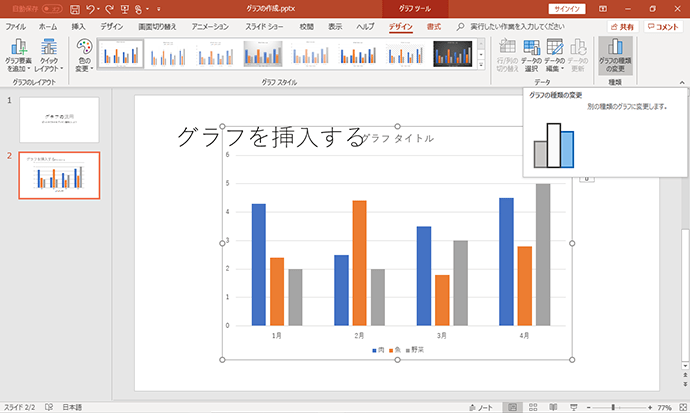The height and width of the screenshot is (413, 690).
Task: Click the データの選択 icon
Action: point(531,55)
